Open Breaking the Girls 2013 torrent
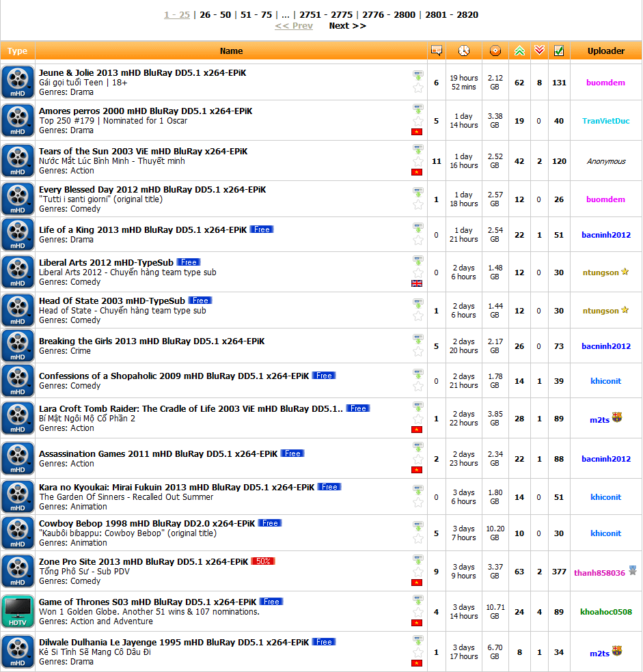643x672 pixels. (152, 341)
